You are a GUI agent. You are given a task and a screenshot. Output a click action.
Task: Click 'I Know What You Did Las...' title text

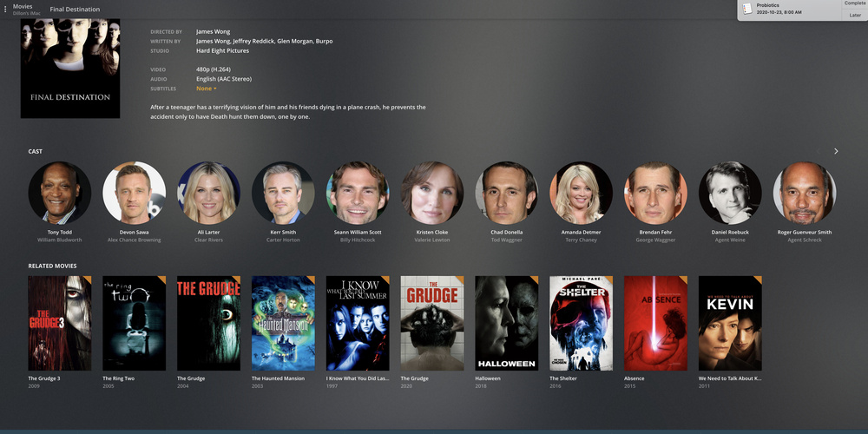[358, 378]
